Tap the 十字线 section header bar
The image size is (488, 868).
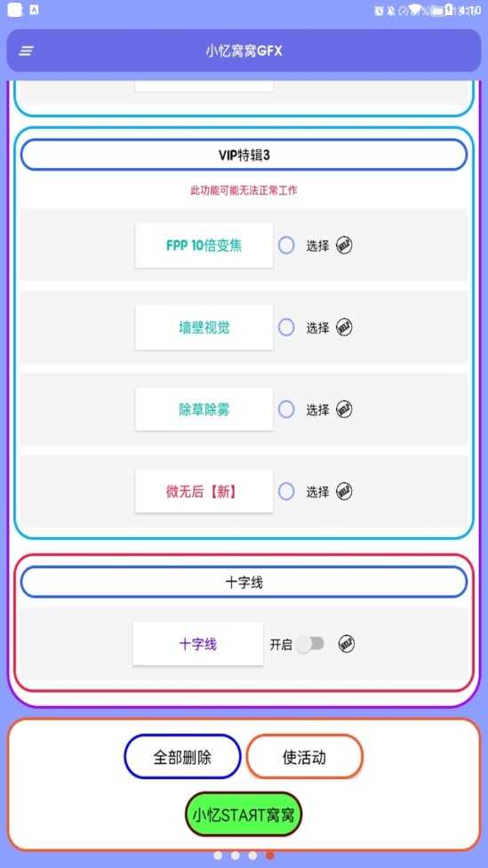click(244, 582)
